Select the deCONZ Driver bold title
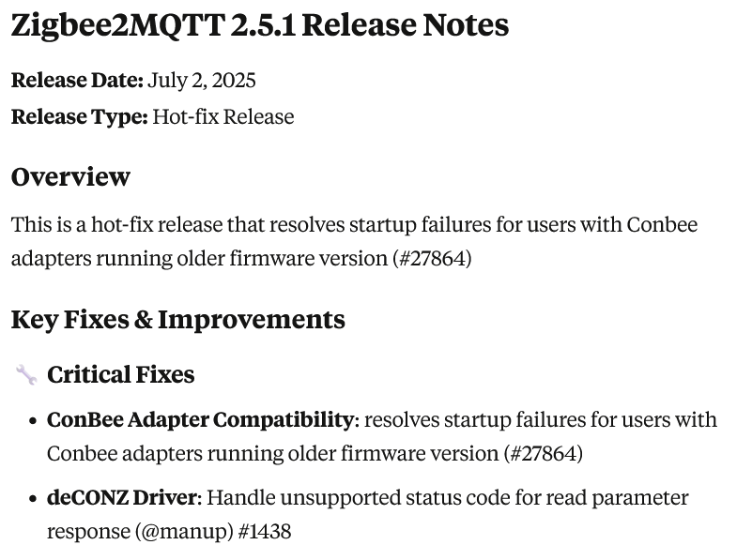This screenshot has height=560, width=752. pos(124,498)
